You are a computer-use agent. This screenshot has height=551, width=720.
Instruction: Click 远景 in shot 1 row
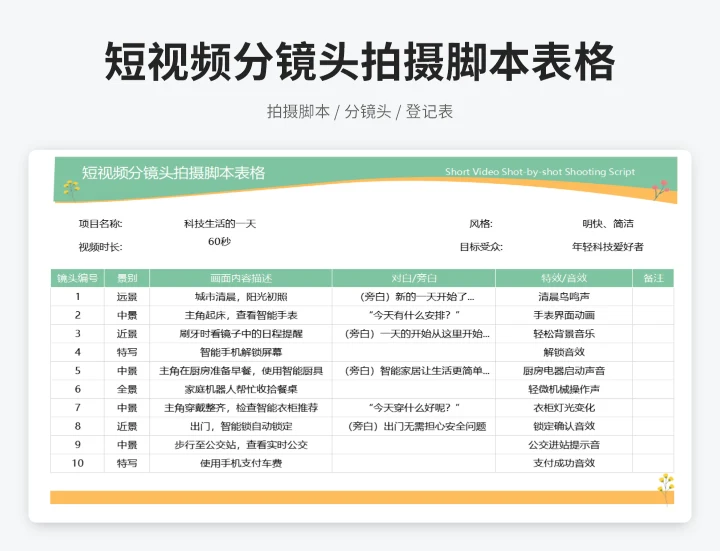point(127,297)
